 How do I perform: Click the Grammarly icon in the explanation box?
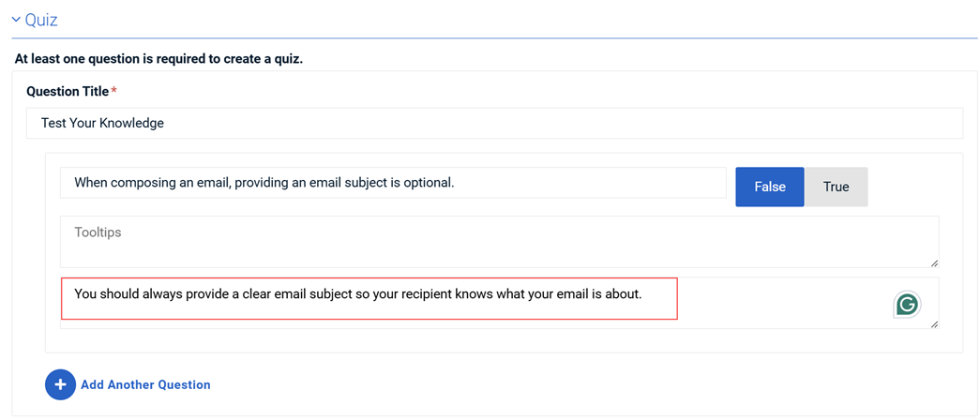pyautogui.click(x=907, y=304)
